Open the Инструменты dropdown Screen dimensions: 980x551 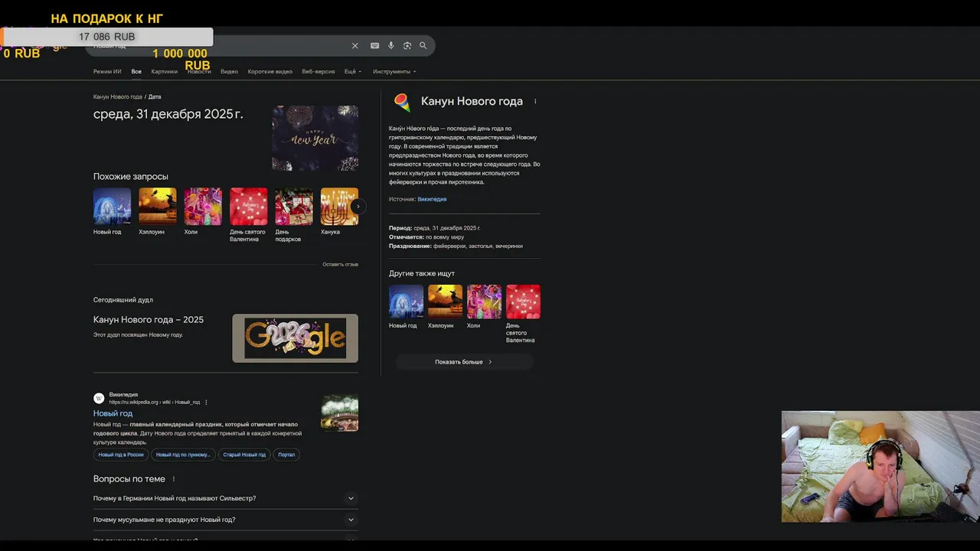pyautogui.click(x=394, y=71)
